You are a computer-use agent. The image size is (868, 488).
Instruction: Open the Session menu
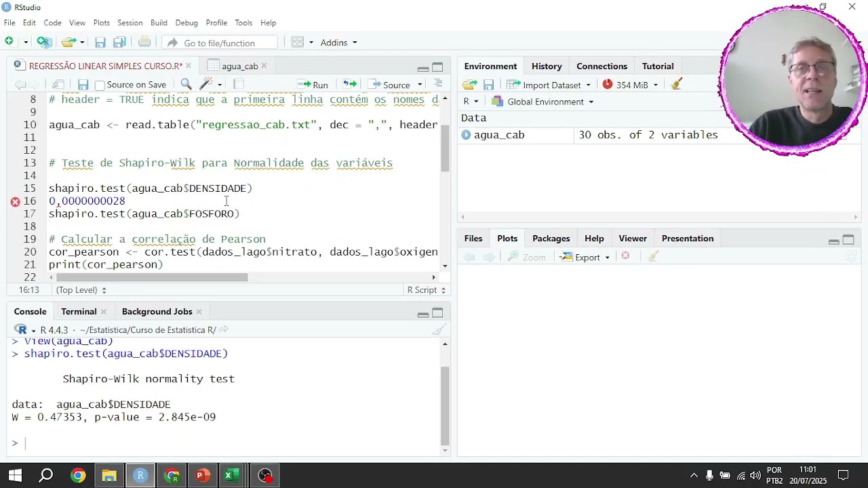pyautogui.click(x=130, y=22)
